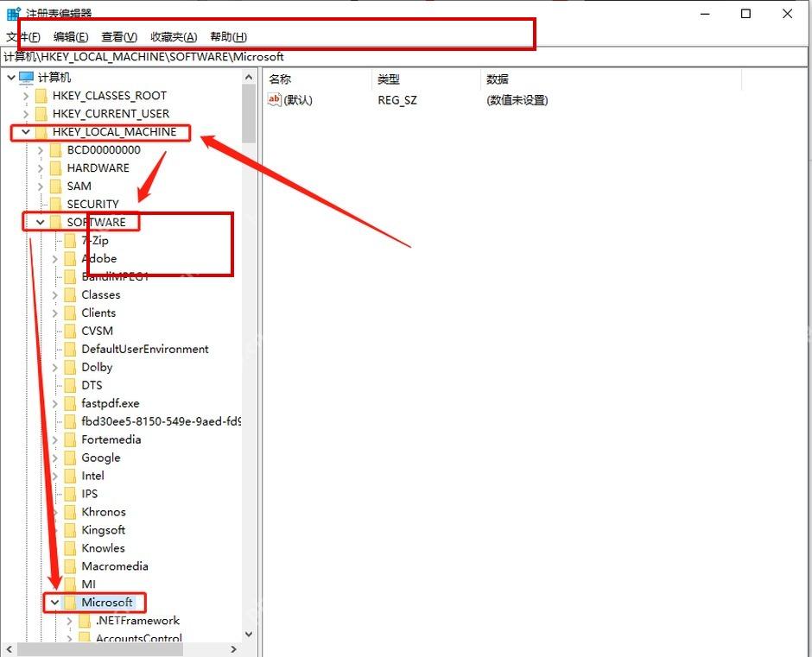Click the (数值未设置) data cell
The image size is (812, 657).
coord(517,100)
